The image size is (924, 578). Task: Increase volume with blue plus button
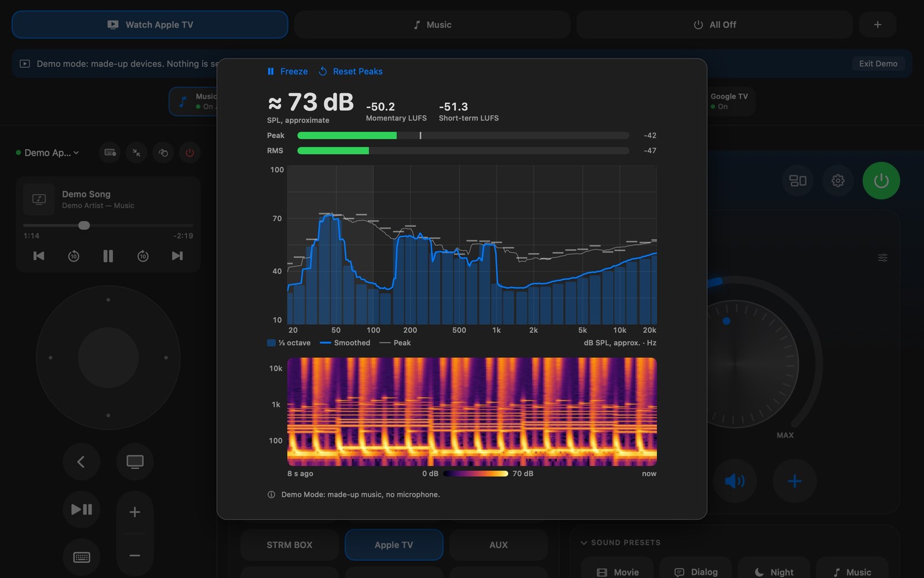795,481
